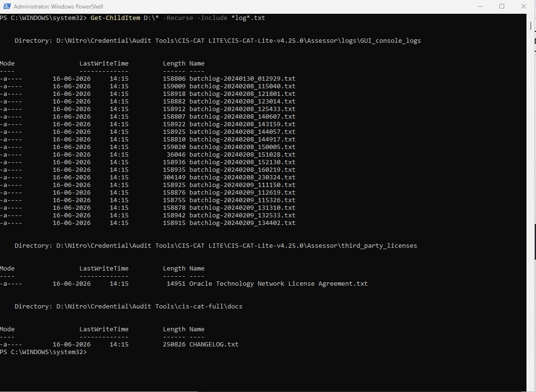Click file batchlog-20240208_125433.txt
Viewport: 536px width, 392px height.
tap(242, 109)
